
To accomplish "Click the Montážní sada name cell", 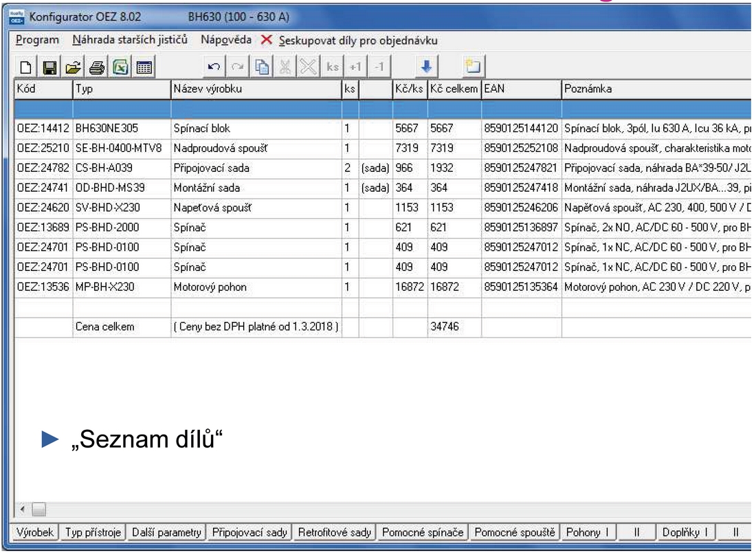I will point(256,188).
